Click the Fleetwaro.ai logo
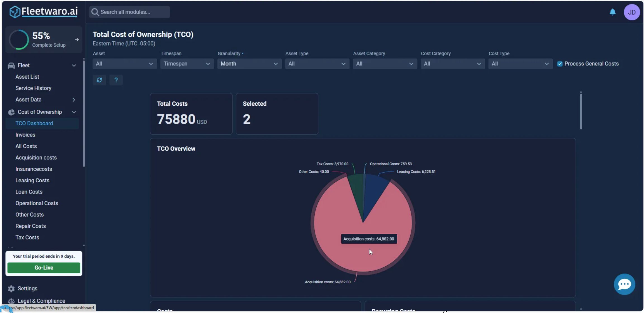Image resolution: width=644 pixels, height=313 pixels. [44, 12]
